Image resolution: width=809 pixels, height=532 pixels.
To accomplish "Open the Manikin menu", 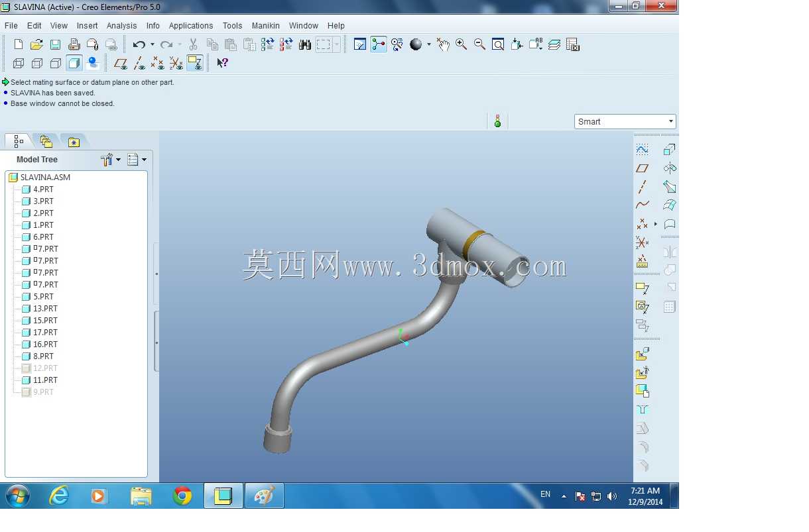I will (266, 26).
